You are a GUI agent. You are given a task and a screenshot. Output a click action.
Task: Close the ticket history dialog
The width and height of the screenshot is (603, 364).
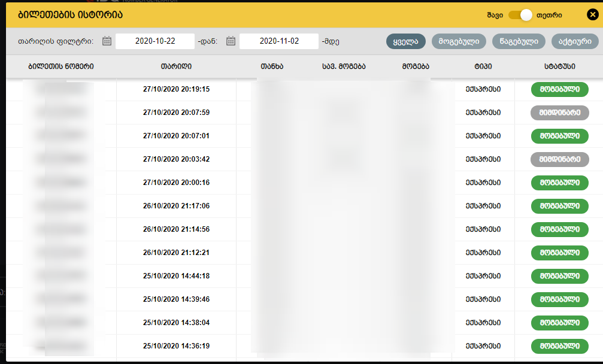[x=593, y=14]
